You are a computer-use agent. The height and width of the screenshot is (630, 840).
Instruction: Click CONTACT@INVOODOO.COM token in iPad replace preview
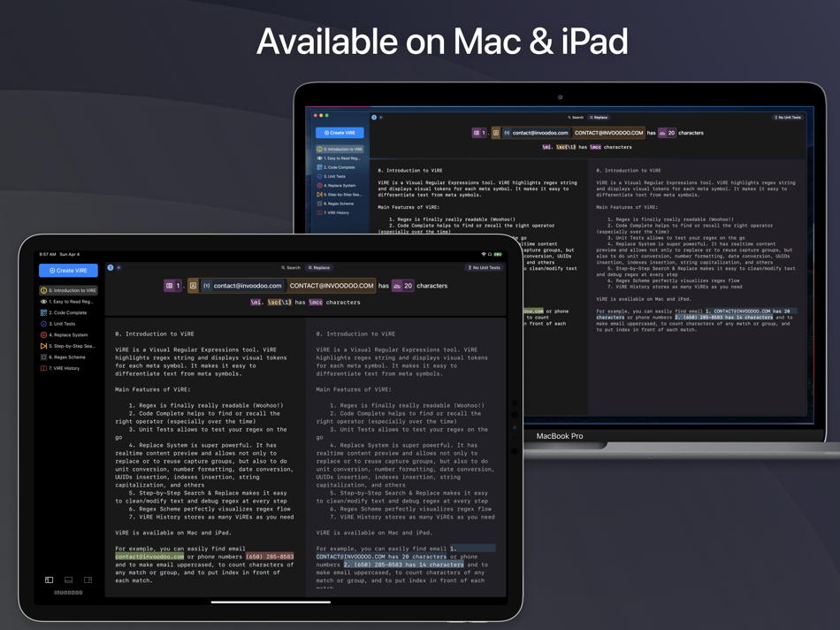[x=331, y=286]
